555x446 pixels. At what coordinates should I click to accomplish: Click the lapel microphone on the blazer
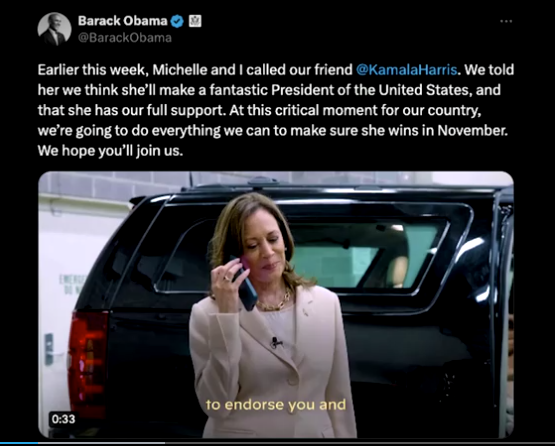(276, 342)
